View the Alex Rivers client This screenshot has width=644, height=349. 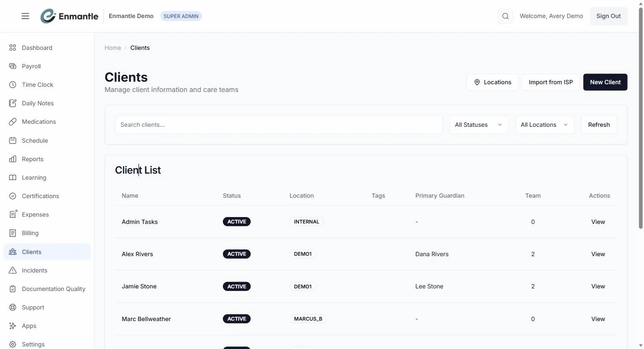pos(598,254)
